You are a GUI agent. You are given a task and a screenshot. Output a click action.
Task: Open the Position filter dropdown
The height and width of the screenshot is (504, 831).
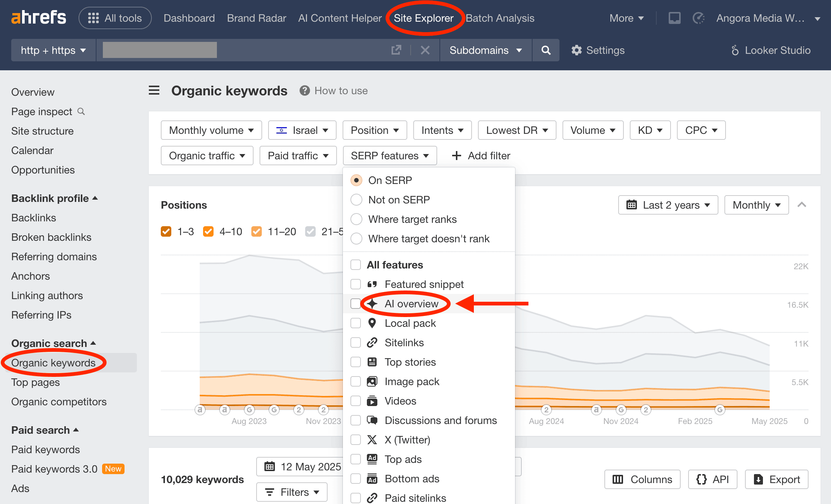375,130
